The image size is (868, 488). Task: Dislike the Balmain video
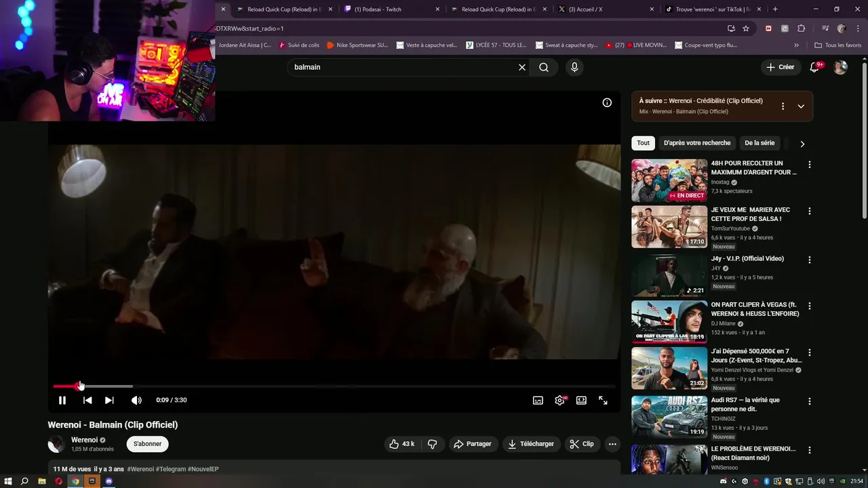coord(432,444)
